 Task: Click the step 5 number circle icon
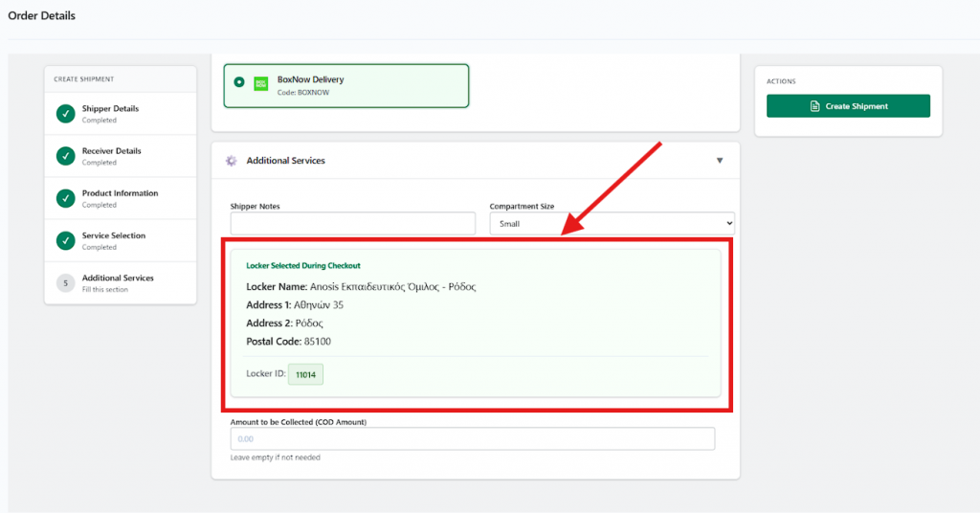tap(65, 282)
